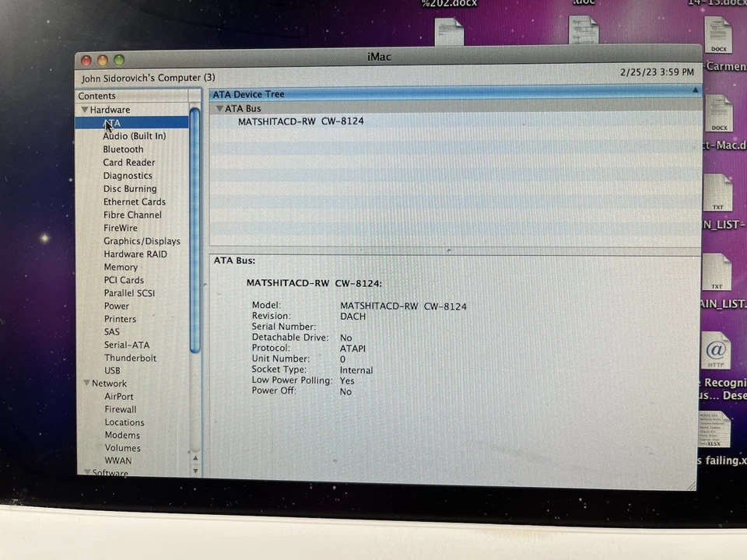Select Disc Burning in the Contents list
This screenshot has width=747, height=560.
130,188
